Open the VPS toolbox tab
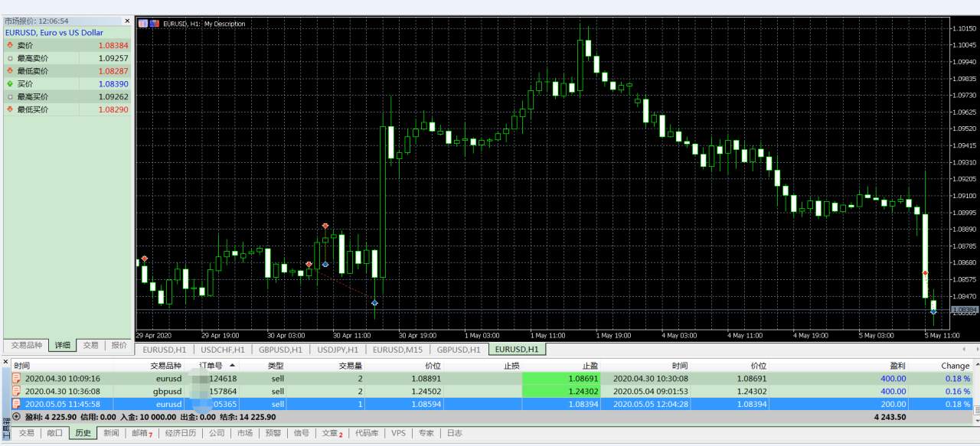 coord(398,433)
